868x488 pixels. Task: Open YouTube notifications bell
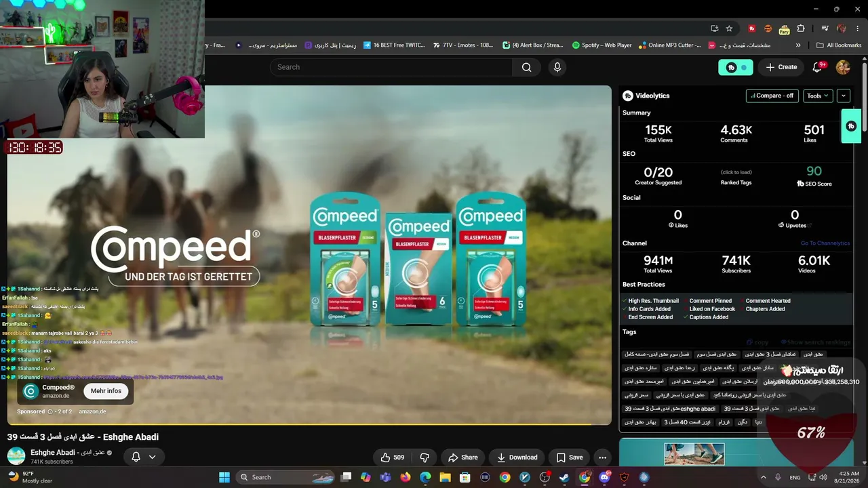[817, 67]
